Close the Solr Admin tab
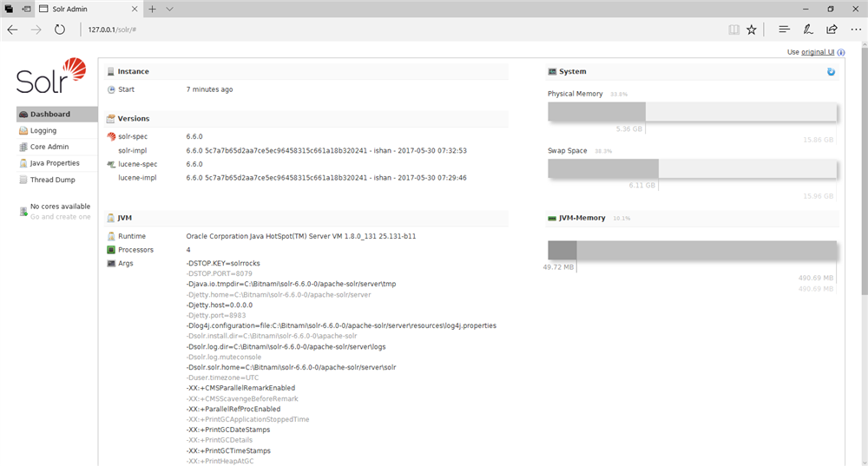Viewport: 868px width, 466px height. pyautogui.click(x=135, y=9)
